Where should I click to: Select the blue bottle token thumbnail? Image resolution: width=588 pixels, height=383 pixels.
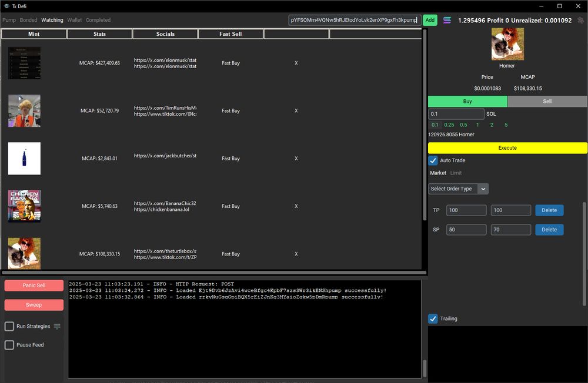click(24, 159)
